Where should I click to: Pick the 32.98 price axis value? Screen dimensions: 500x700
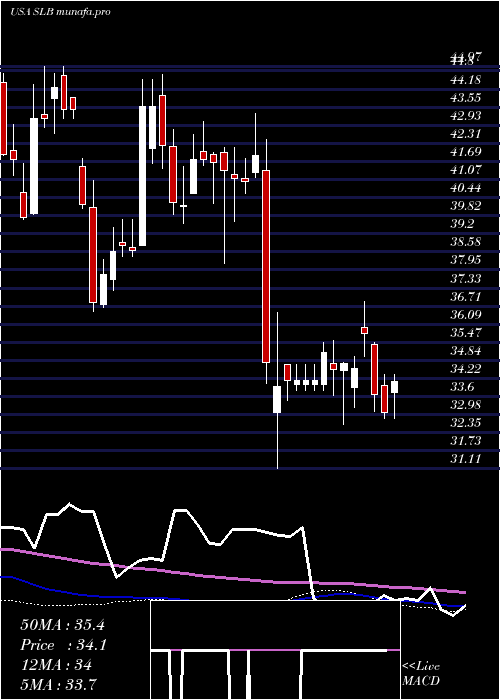tap(465, 404)
